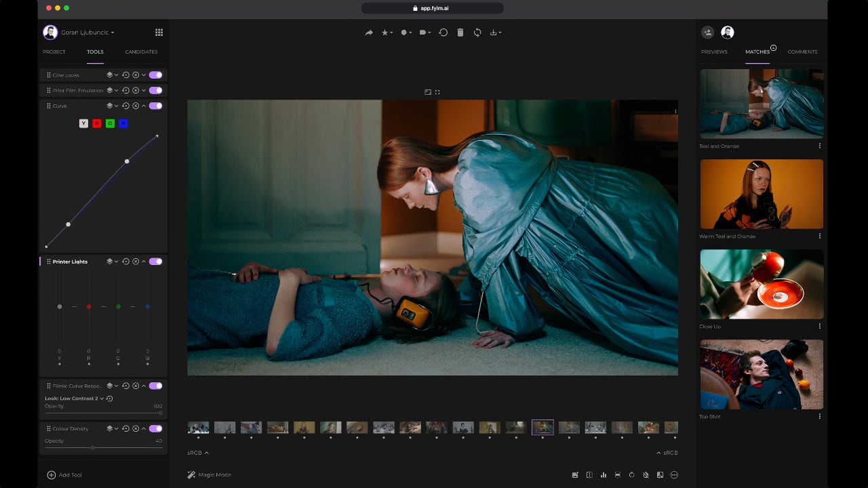Click the histogram icon in bottom toolbar

pyautogui.click(x=604, y=475)
